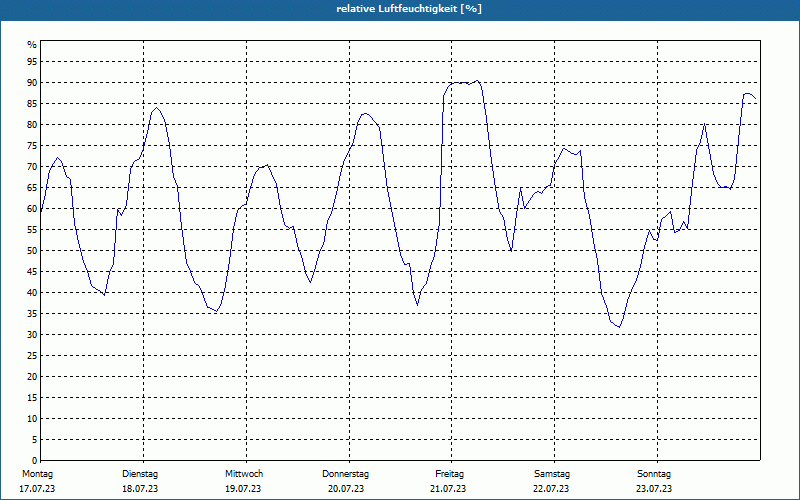Click Friday's humidity peak near 90%
This screenshot has width=800, height=500.
477,80
